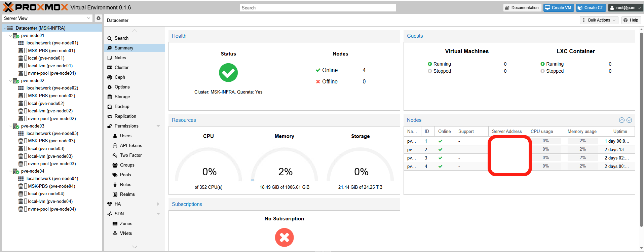Click the Permissions lock icon

[x=110, y=126]
